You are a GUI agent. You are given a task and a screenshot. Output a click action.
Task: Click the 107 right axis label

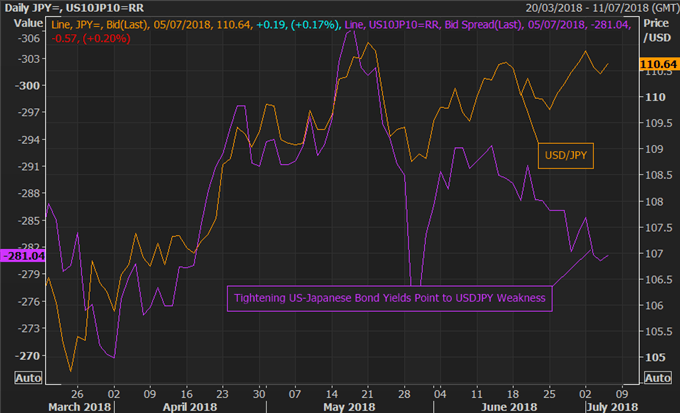[x=654, y=253]
